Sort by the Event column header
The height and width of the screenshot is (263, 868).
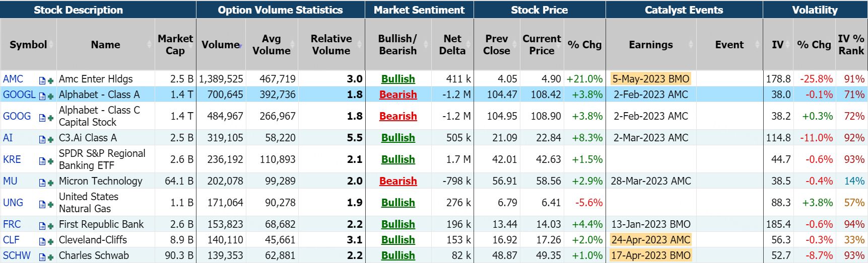click(x=729, y=45)
